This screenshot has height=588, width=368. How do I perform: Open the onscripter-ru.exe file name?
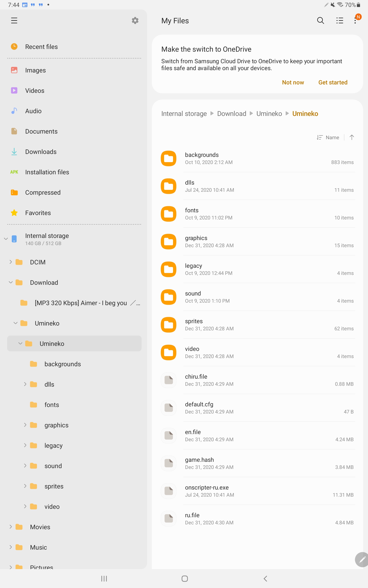click(207, 487)
